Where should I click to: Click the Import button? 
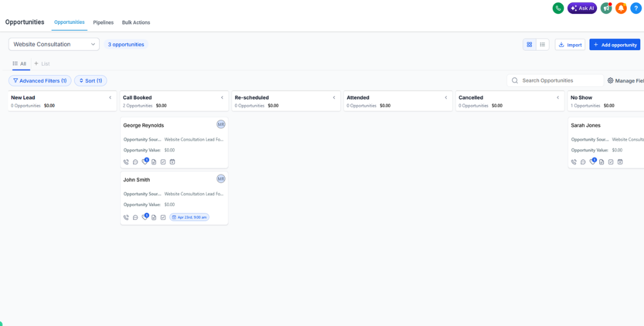pyautogui.click(x=570, y=44)
